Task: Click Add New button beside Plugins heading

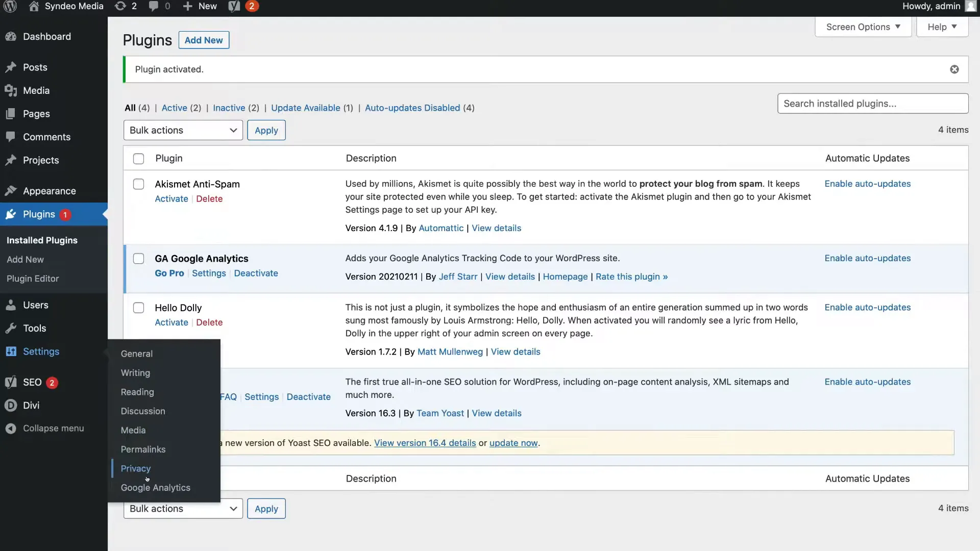Action: coord(204,40)
